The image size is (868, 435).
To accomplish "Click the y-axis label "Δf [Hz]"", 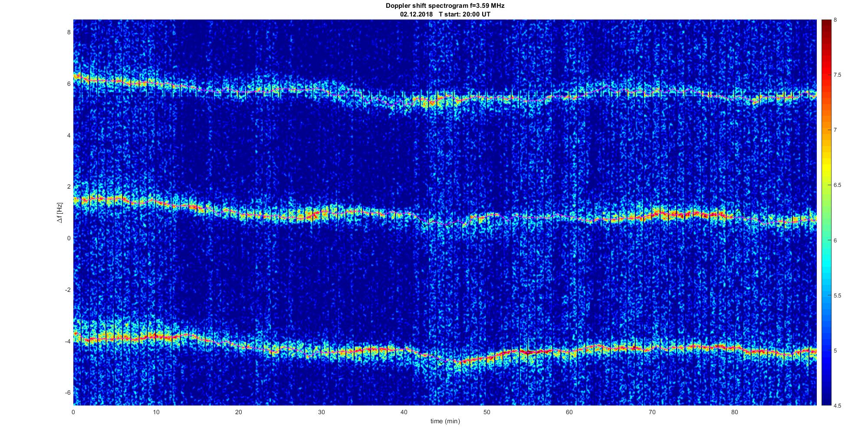I will (60, 213).
